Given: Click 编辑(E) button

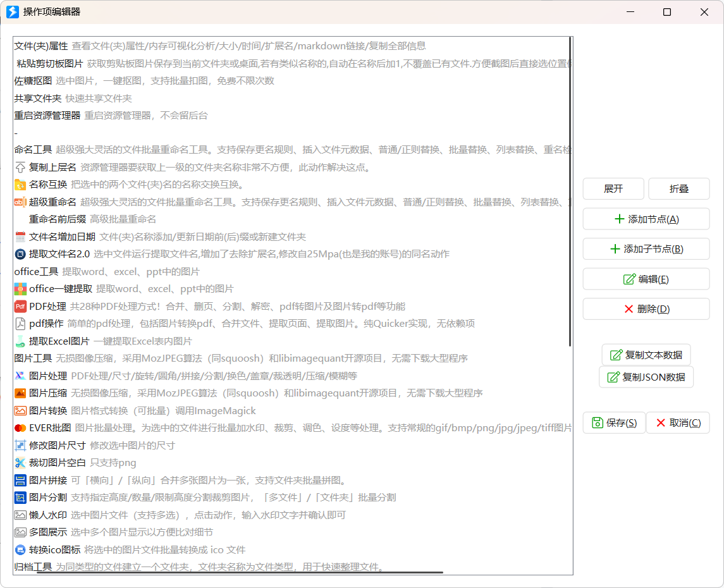Looking at the screenshot, I should 646,279.
